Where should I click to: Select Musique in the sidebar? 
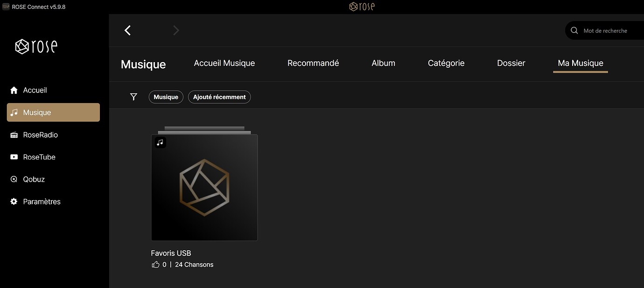pyautogui.click(x=53, y=112)
